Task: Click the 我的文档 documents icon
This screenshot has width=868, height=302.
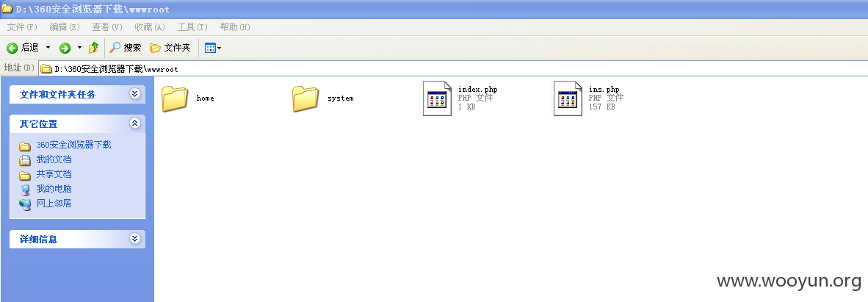Action: click(25, 160)
